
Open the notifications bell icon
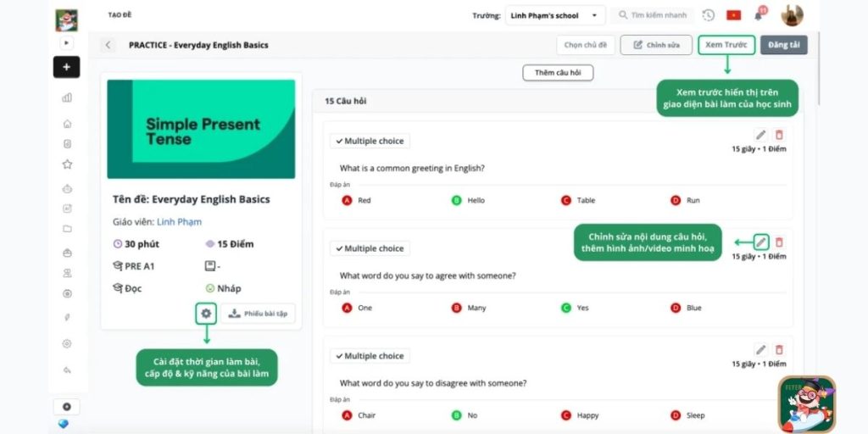coord(758,15)
